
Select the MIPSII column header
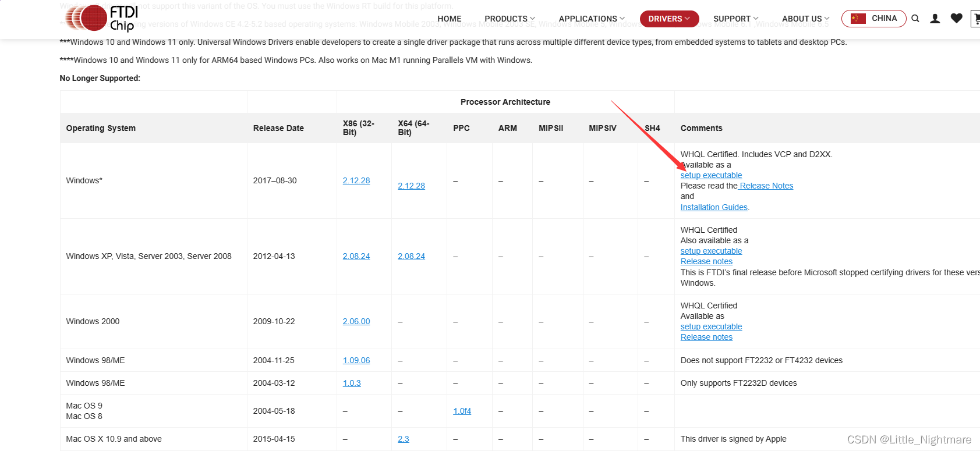[x=551, y=128]
